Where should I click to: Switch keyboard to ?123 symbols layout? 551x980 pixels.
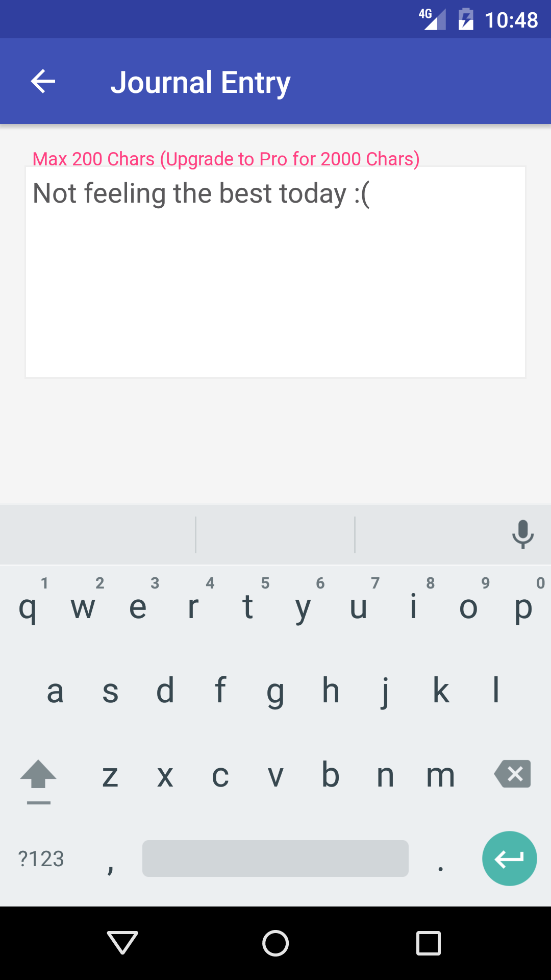(x=41, y=859)
